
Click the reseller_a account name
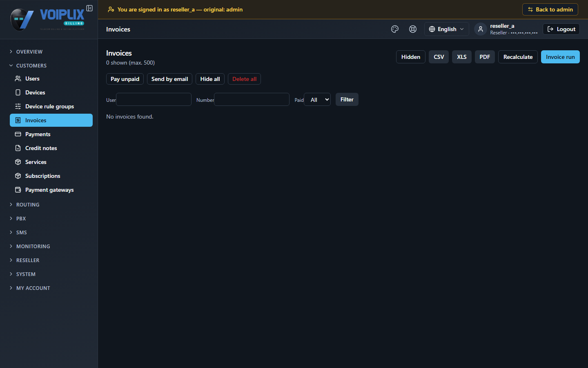point(502,26)
